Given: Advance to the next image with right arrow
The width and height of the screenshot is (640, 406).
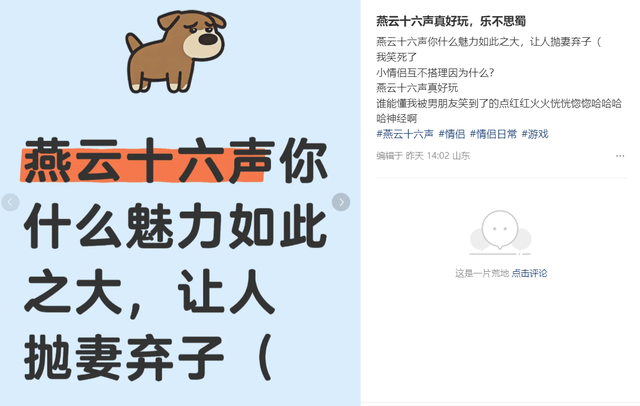Looking at the screenshot, I should point(341,202).
